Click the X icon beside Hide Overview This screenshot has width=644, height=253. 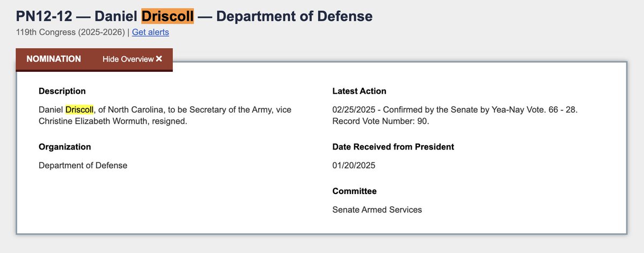tap(159, 59)
